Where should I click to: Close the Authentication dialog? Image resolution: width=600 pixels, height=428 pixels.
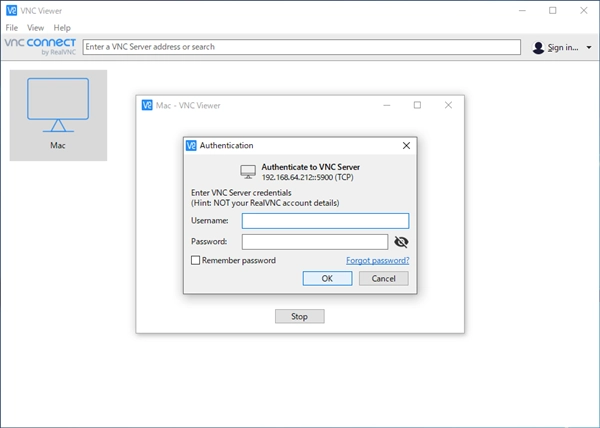(406, 145)
